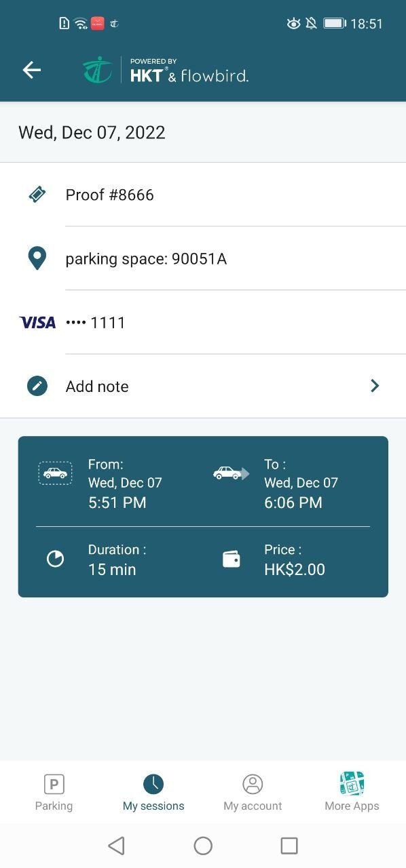Open the More Apps tab

[x=352, y=792]
